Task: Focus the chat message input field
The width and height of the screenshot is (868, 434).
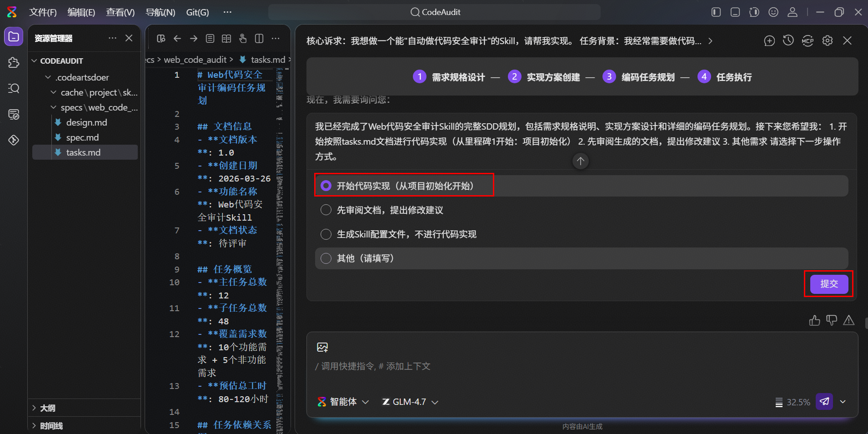Action: [582, 366]
